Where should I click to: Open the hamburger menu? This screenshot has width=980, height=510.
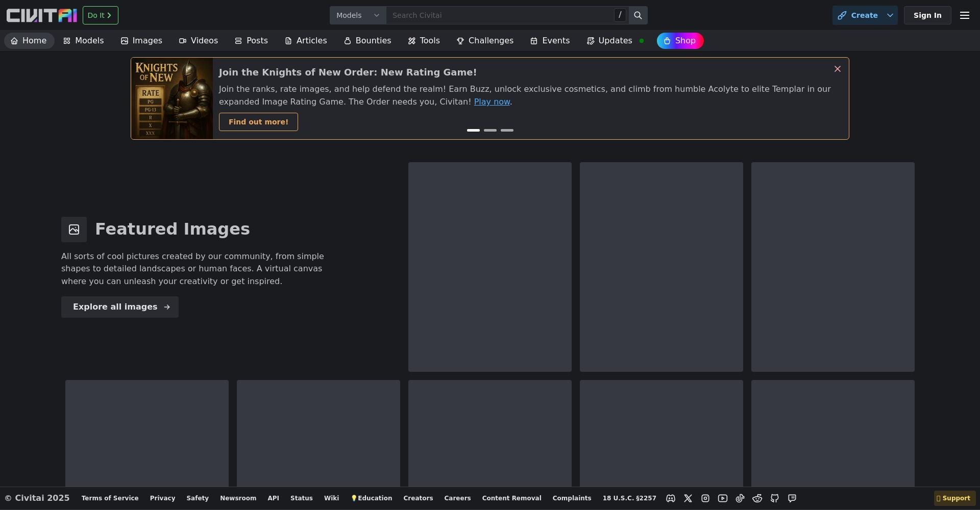(965, 15)
